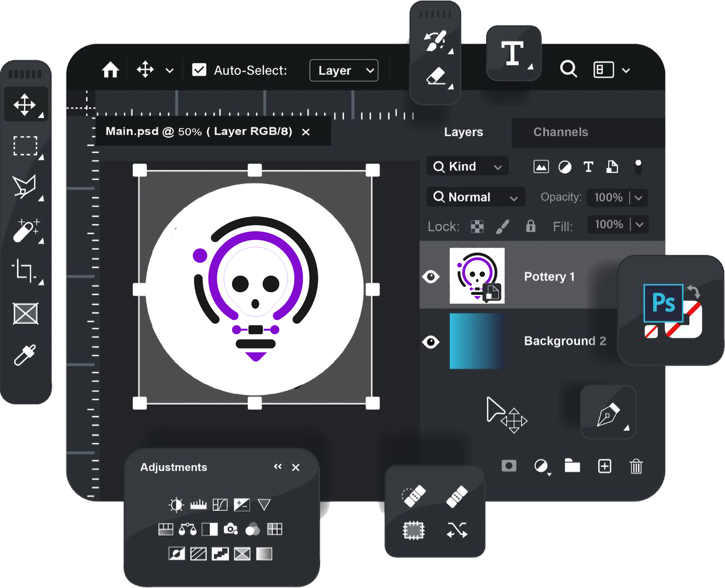Open the Auto-Select Layer dropdown
The height and width of the screenshot is (588, 725).
[344, 70]
